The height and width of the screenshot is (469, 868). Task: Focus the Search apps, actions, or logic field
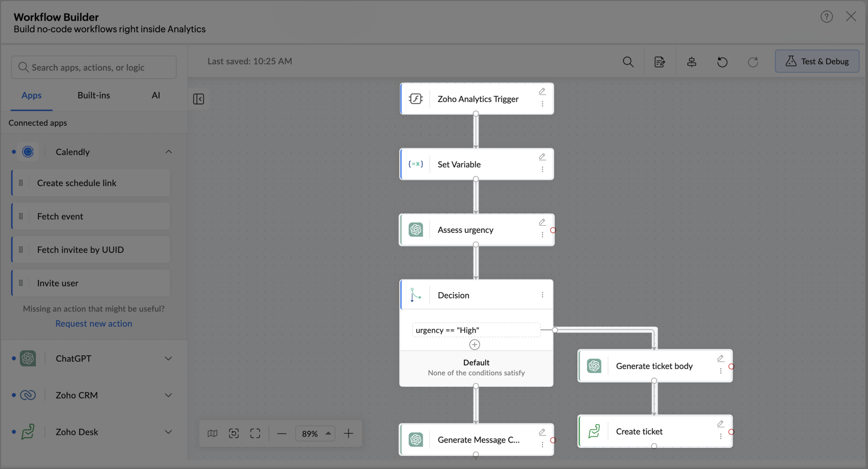point(94,67)
